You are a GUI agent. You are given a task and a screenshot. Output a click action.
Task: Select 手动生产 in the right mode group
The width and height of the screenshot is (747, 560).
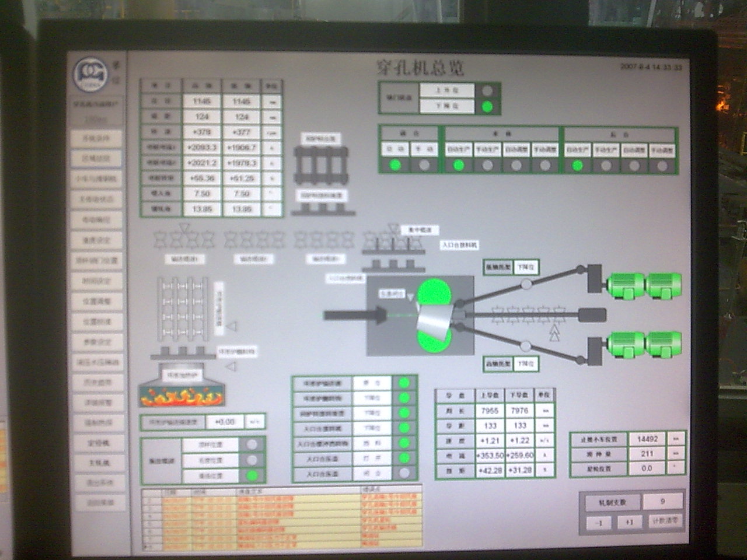606,150
